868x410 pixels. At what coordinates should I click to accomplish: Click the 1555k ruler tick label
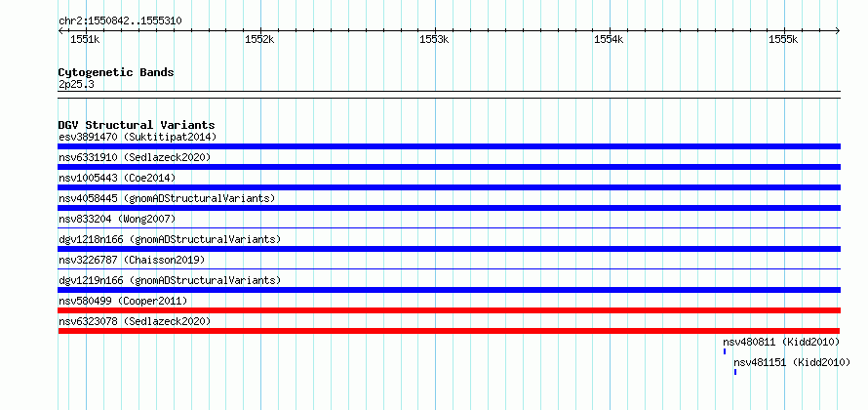point(783,40)
